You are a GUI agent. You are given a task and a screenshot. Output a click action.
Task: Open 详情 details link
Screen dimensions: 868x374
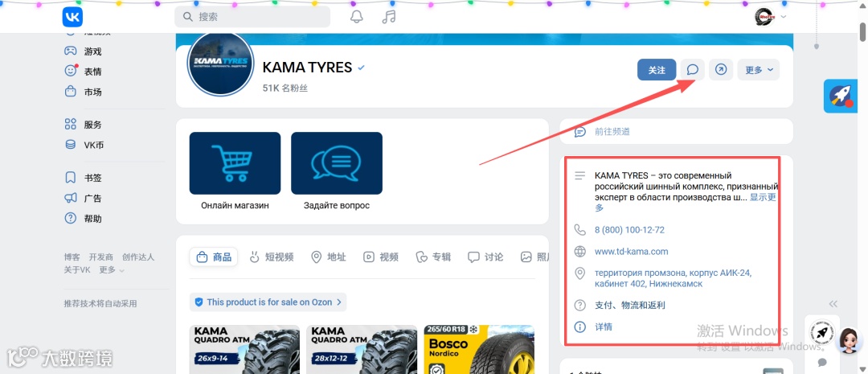(604, 327)
